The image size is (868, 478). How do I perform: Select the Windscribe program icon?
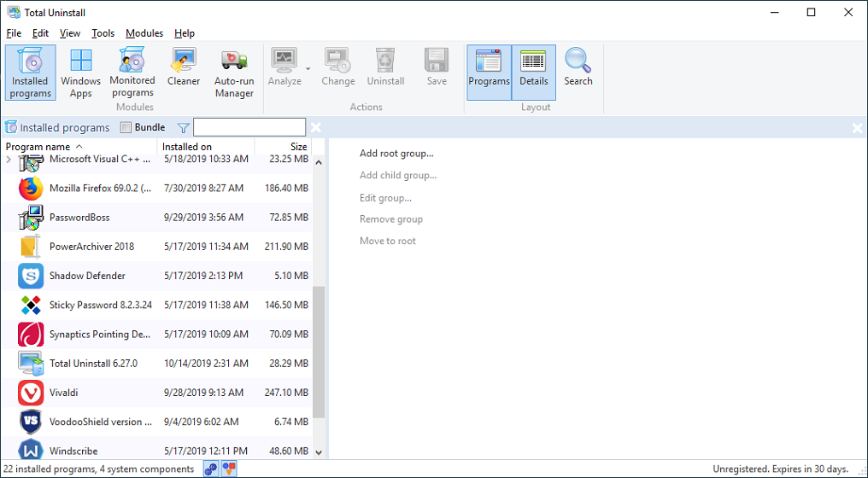pos(31,450)
